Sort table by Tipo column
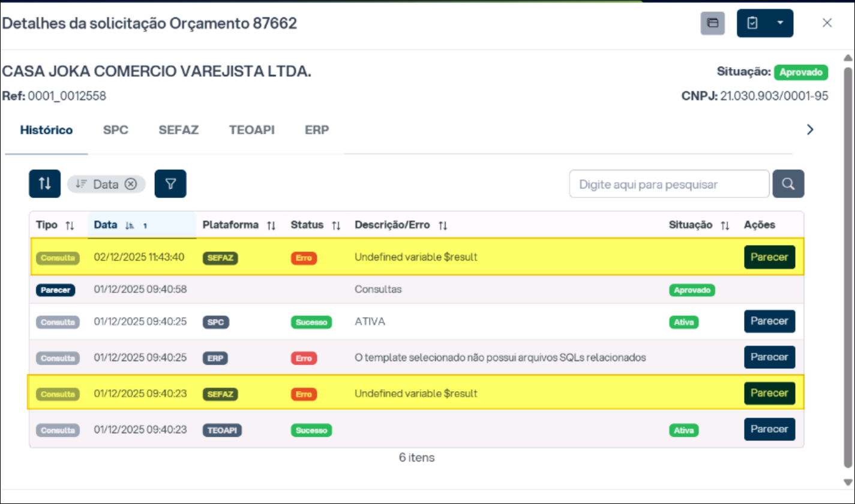The width and height of the screenshot is (855, 504). click(70, 226)
